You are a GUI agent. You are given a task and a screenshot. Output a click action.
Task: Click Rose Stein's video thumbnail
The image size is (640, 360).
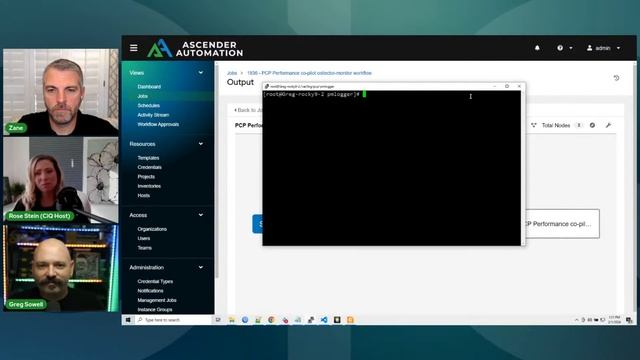(x=61, y=180)
